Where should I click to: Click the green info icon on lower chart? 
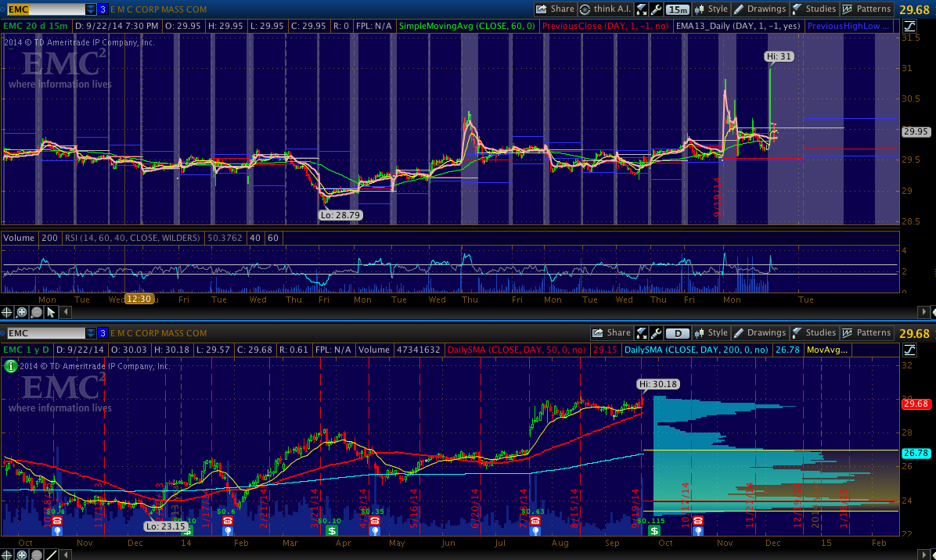coord(9,365)
